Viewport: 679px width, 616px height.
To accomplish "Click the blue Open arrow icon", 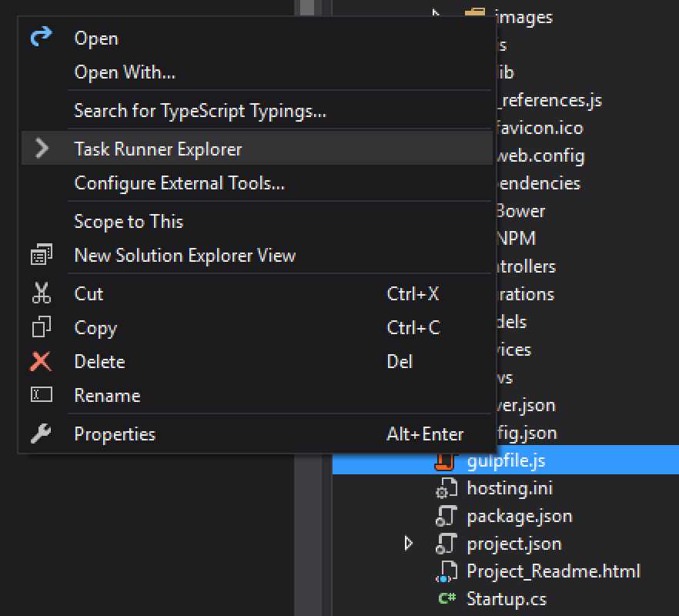I will [40, 38].
